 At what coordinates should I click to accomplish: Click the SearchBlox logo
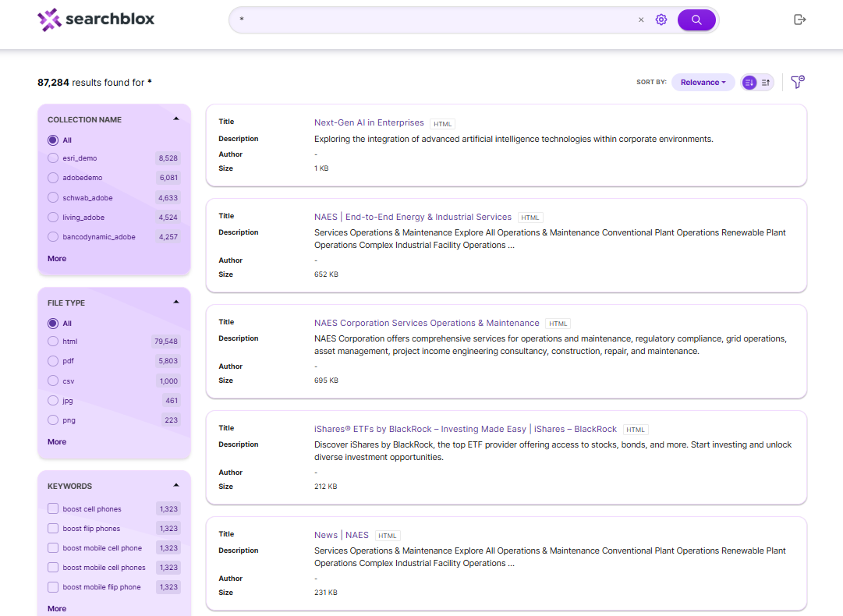tap(96, 20)
